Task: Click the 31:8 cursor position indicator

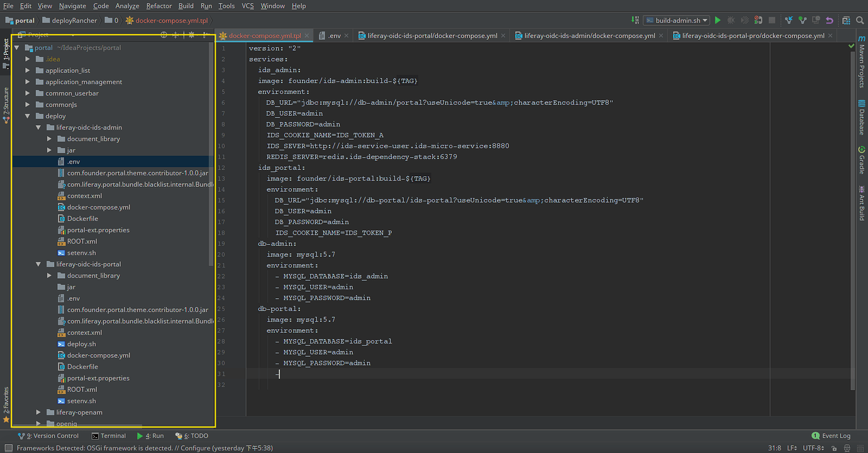Action: coord(775,448)
